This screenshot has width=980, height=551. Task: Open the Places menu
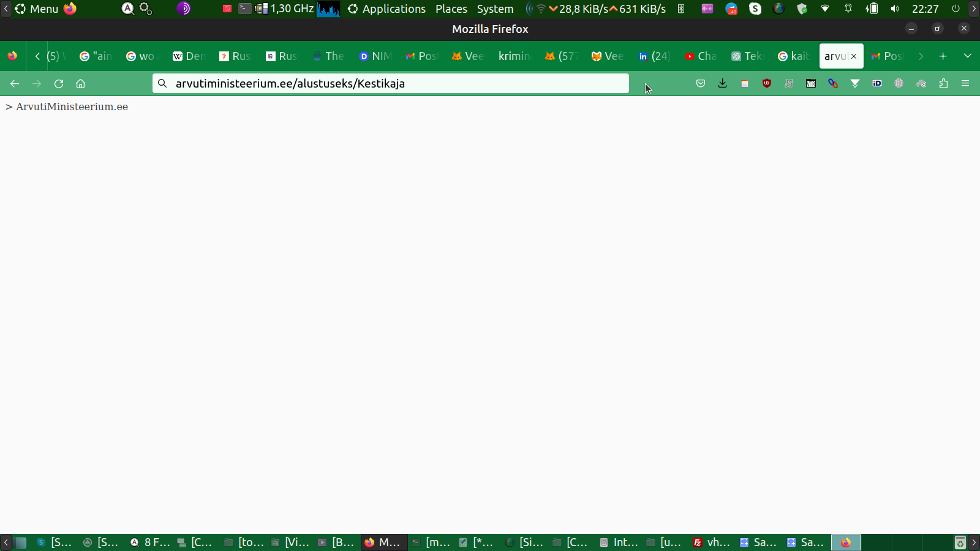[x=451, y=9]
